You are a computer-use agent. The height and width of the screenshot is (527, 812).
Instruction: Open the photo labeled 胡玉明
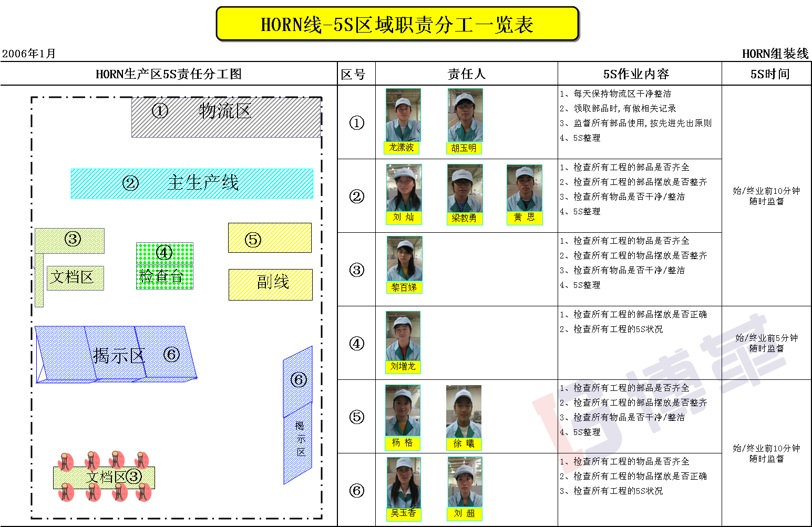pyautogui.click(x=465, y=115)
